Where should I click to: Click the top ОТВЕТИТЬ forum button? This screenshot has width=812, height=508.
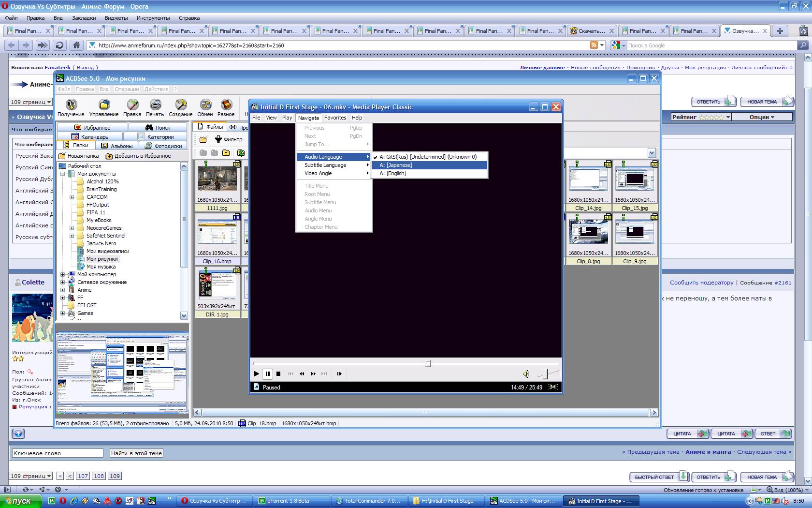713,102
